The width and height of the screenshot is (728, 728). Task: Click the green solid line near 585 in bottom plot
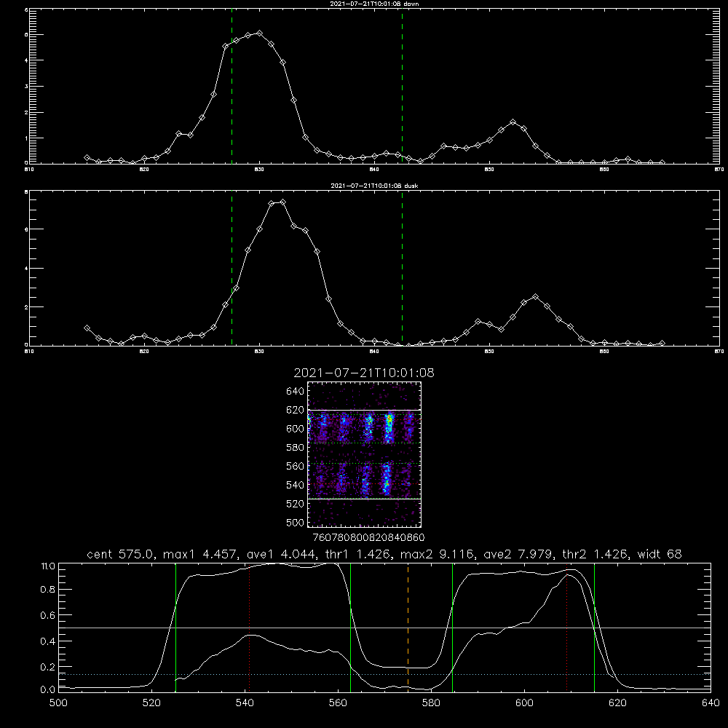[452, 628]
